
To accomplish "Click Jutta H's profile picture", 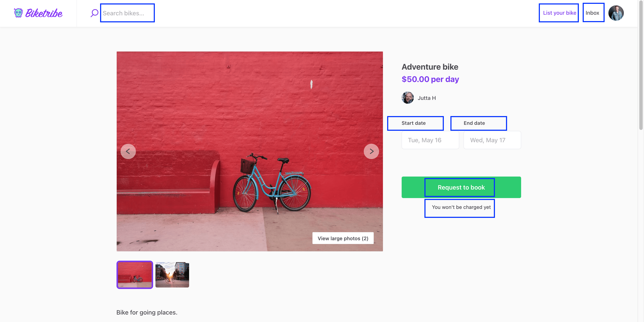I will [407, 98].
